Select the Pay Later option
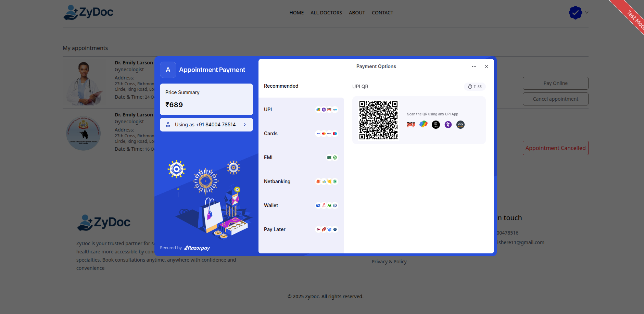Viewport: 644px width, 314px height. point(301,229)
